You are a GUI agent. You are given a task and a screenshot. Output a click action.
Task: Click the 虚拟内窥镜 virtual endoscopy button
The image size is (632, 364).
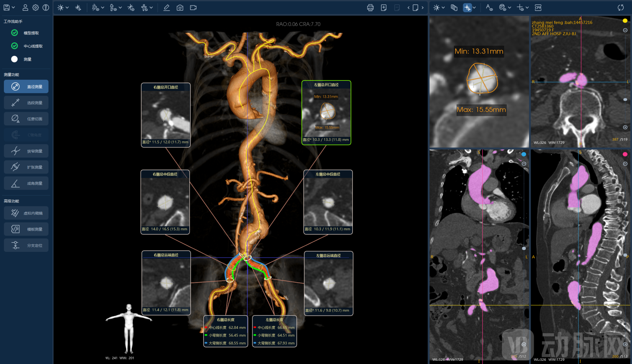click(x=26, y=213)
